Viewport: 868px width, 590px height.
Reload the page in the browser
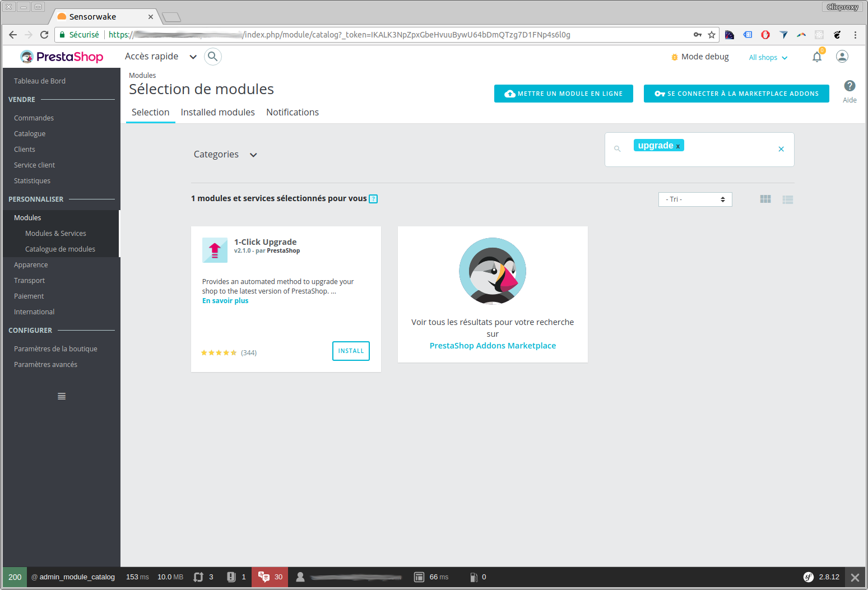point(44,35)
